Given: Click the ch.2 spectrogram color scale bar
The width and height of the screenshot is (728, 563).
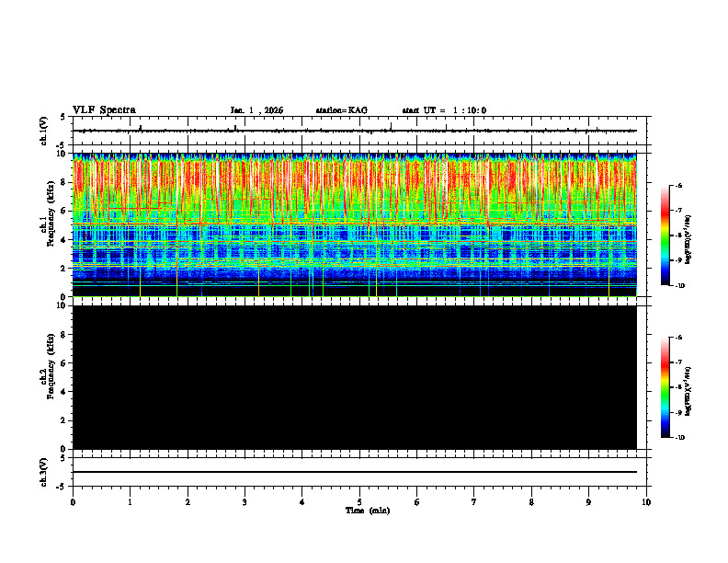Looking at the screenshot, I should click(665, 387).
